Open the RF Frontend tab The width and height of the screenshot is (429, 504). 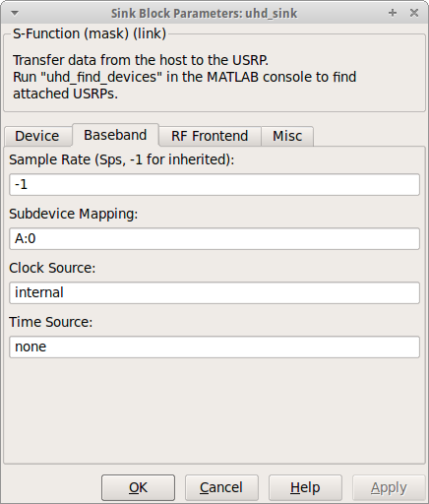pos(210,136)
